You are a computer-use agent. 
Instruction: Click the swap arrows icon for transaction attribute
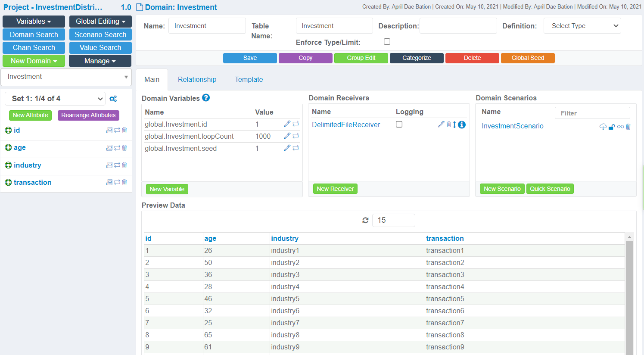point(117,182)
